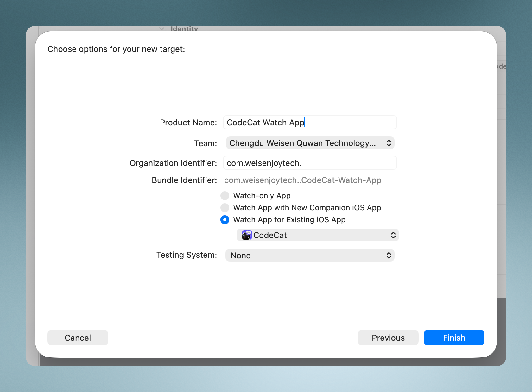This screenshot has width=532, height=392.
Task: Click the CodeCat app icon in the popup
Action: [x=247, y=235]
